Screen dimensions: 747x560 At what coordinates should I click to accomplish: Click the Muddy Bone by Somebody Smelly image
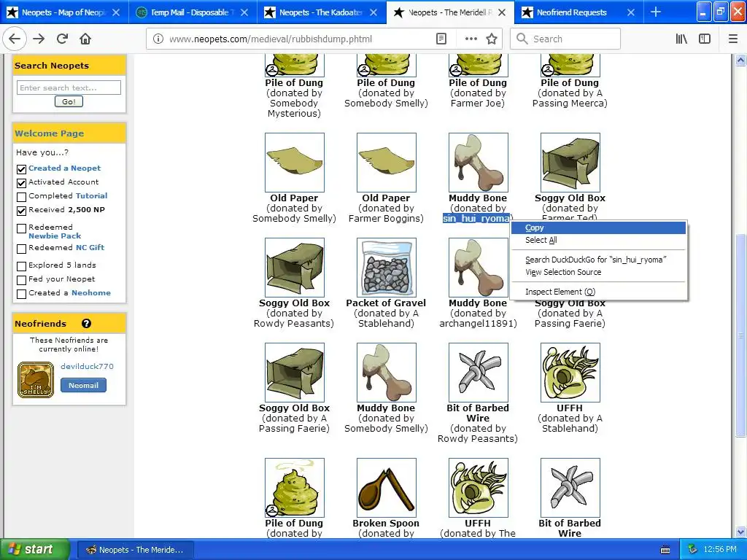387,373
